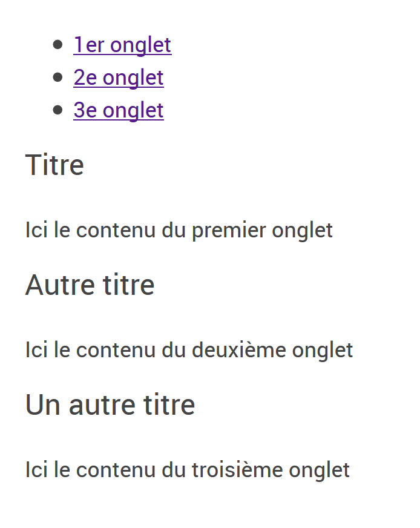Click the bullet beside "2e onglet"
This screenshot has height=528, width=420.
pos(58,77)
